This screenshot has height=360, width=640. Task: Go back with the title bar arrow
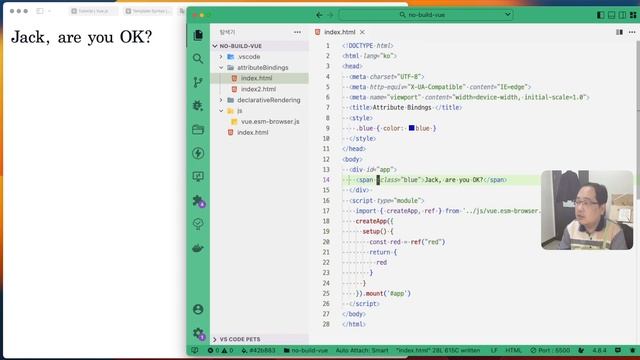click(x=319, y=15)
